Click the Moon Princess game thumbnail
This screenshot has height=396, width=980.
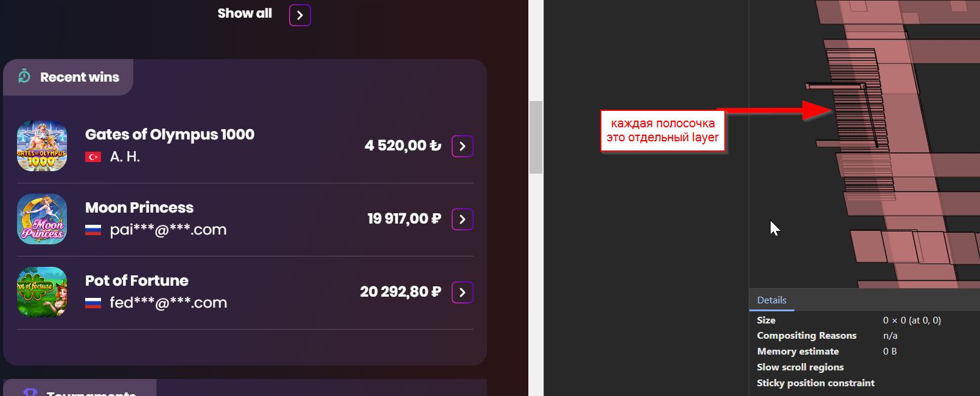(x=41, y=219)
